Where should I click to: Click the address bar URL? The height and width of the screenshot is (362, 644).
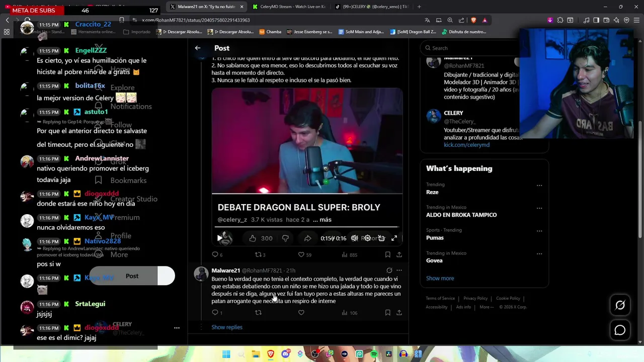click(195, 20)
